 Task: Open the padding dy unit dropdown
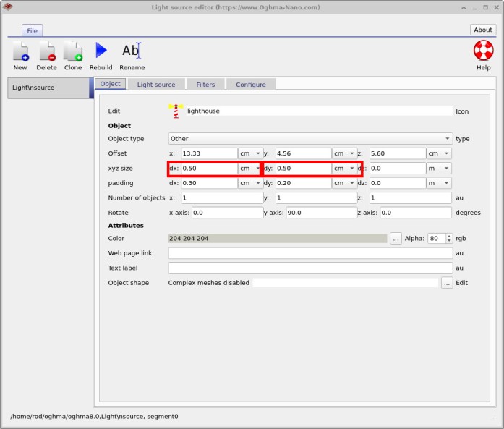(x=344, y=183)
